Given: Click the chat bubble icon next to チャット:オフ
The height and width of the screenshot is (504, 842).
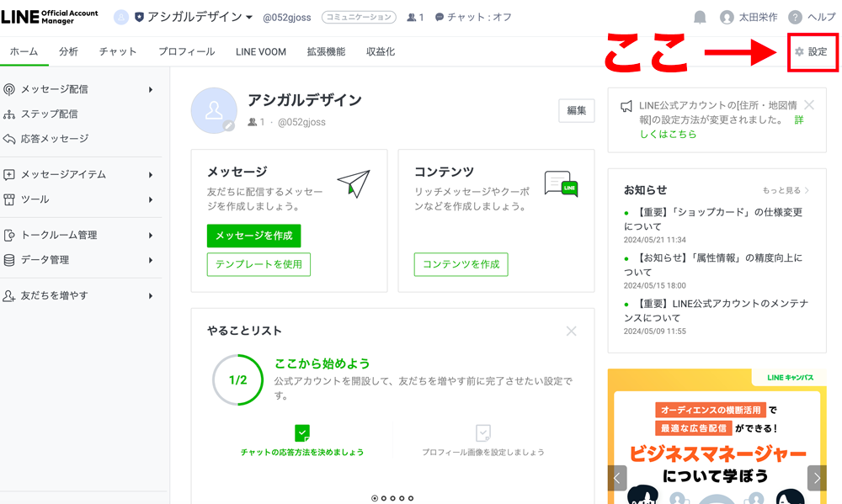Looking at the screenshot, I should click(x=440, y=17).
